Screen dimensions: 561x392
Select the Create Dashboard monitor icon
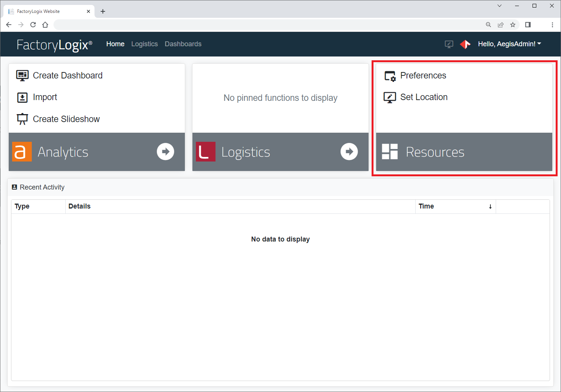click(22, 75)
